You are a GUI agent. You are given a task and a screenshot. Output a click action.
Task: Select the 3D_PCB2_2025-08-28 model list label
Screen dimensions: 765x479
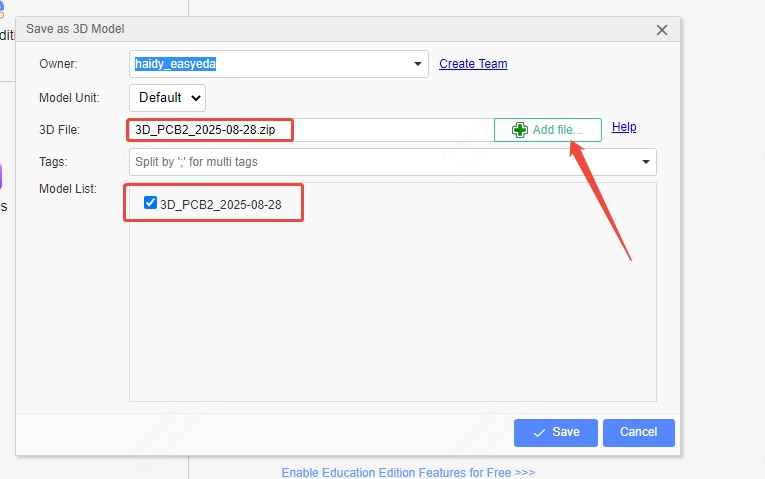221,204
